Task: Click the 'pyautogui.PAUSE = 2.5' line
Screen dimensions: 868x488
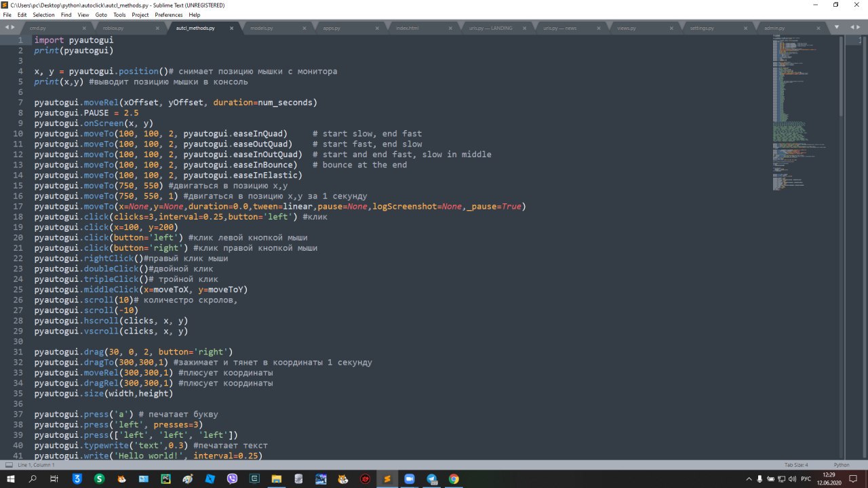Action: (86, 113)
